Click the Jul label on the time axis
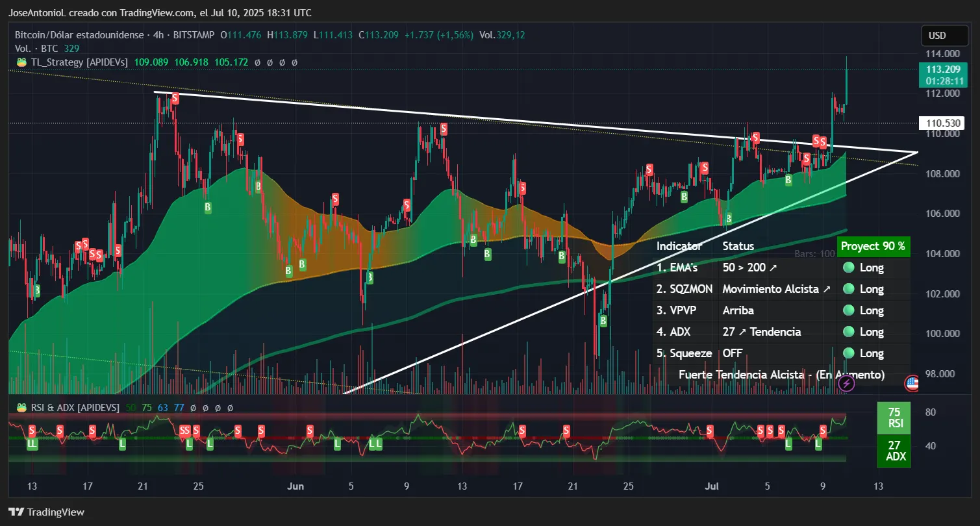The image size is (980, 526). 712,486
